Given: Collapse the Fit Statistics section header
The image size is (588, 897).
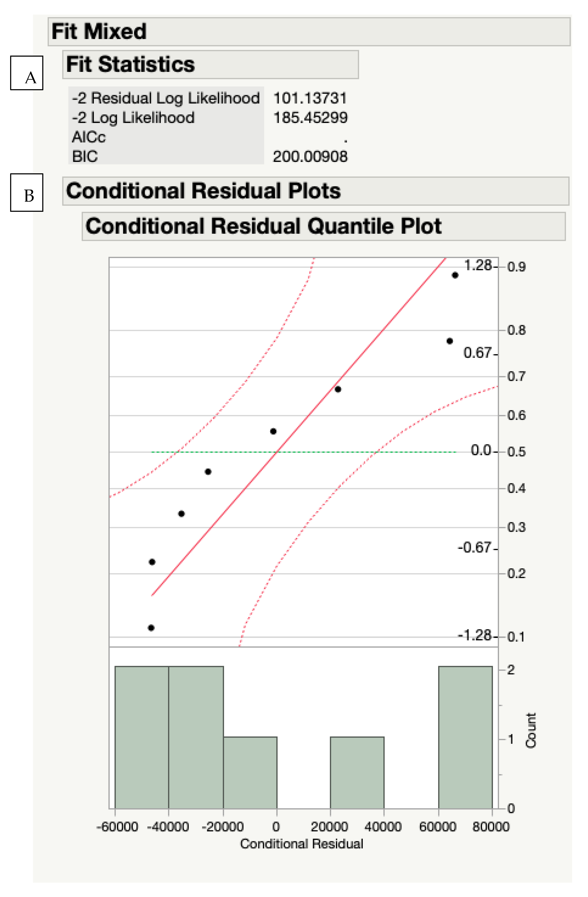Looking at the screenshot, I should coord(130,64).
